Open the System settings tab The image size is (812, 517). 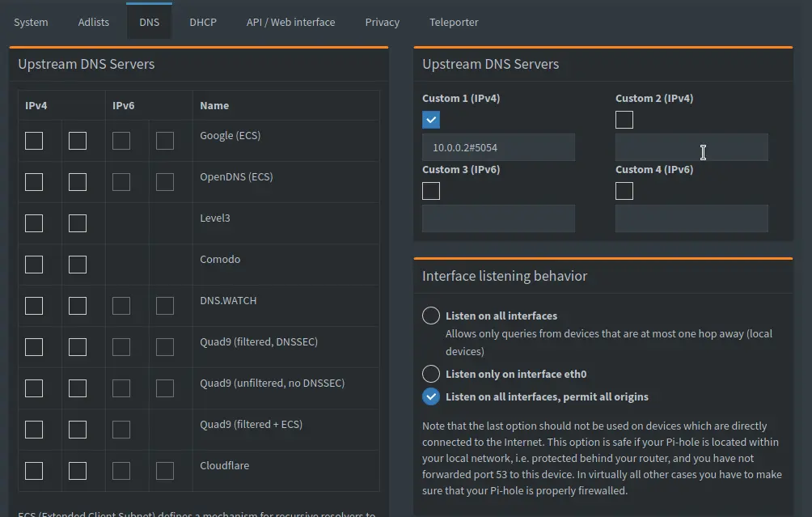click(x=31, y=23)
